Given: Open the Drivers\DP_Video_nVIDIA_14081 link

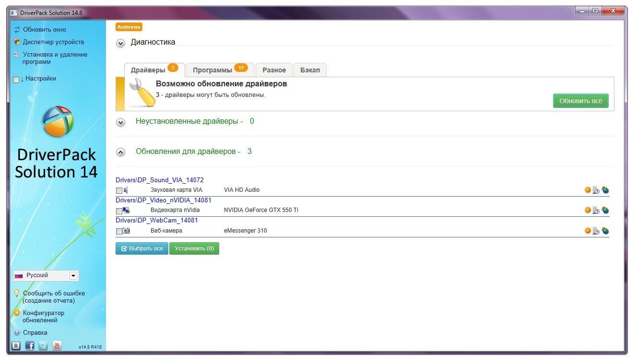Looking at the screenshot, I should [x=164, y=200].
